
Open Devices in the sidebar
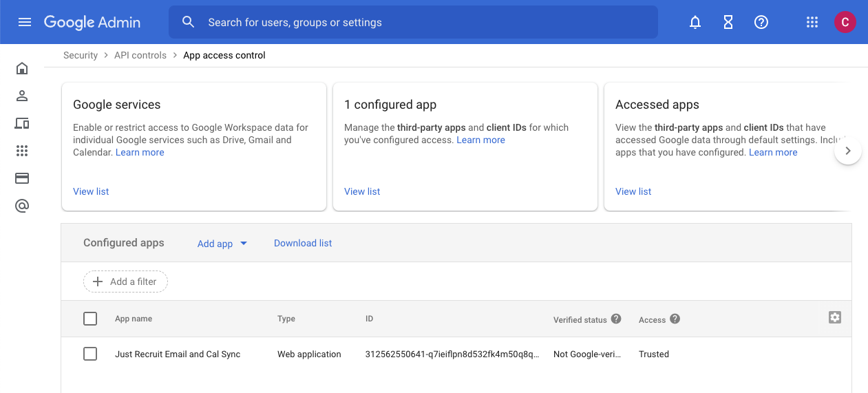pyautogui.click(x=22, y=123)
